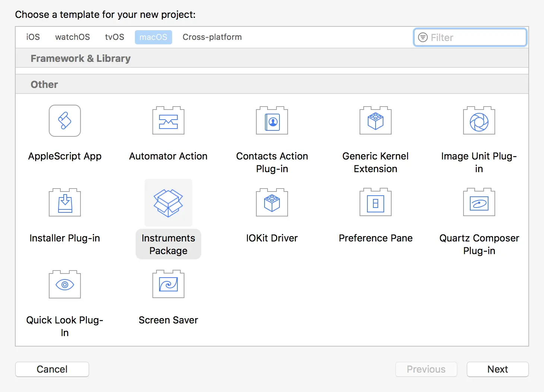Switch to the iOS platform tab
This screenshot has width=544, height=392.
(33, 37)
